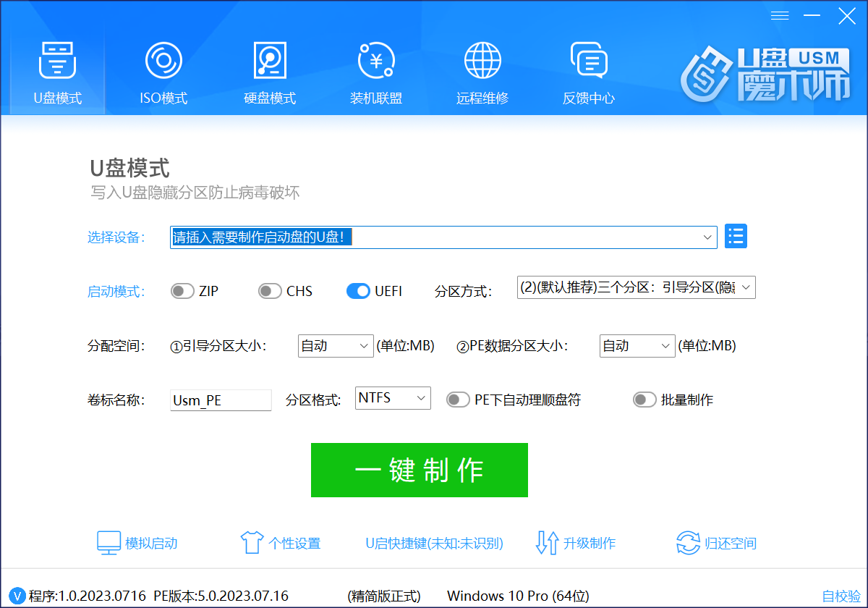Viewport: 868px width, 608px height.
Task: Switch to the U盘模式 tab
Action: click(57, 72)
